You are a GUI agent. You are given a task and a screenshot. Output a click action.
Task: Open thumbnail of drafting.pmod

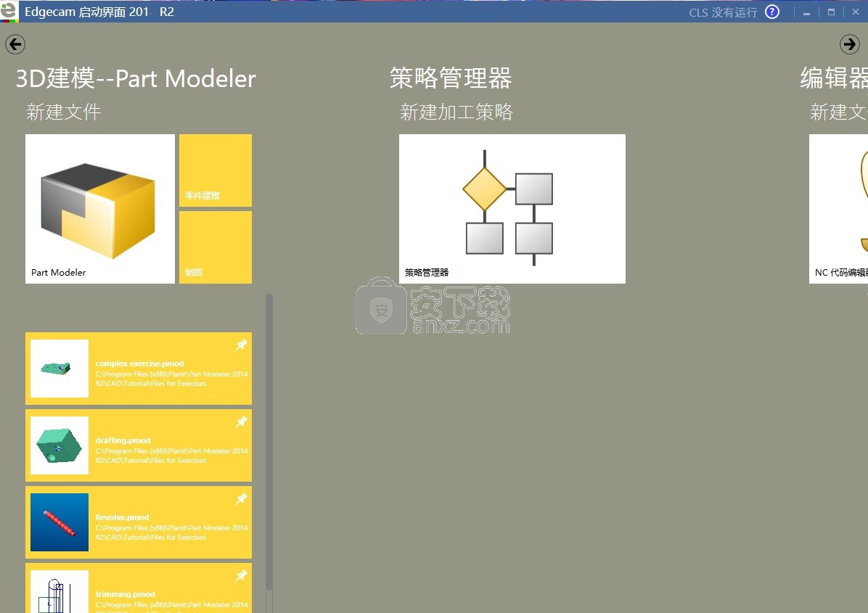click(60, 445)
